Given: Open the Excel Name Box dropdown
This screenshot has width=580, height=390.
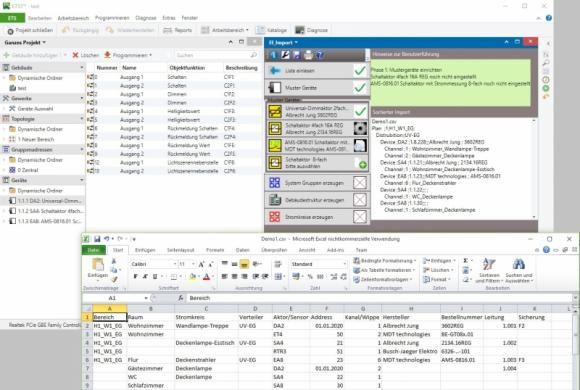Looking at the screenshot, I should pos(146,298).
